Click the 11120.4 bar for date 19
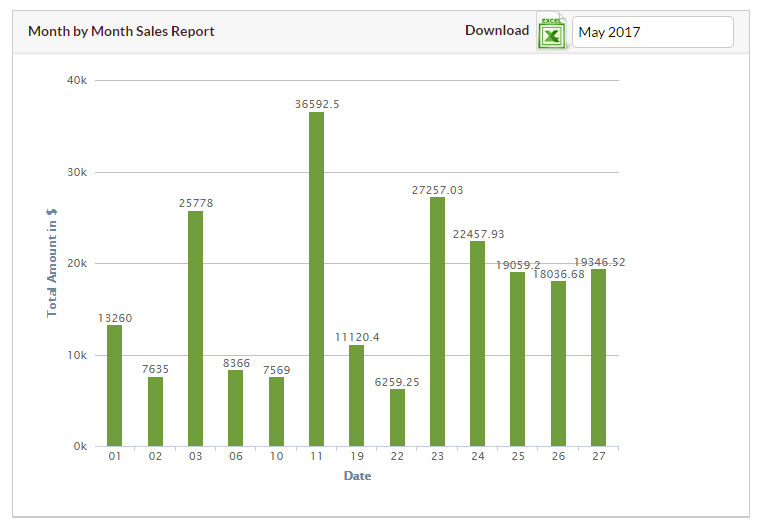The width and height of the screenshot is (763, 529). coord(356,395)
